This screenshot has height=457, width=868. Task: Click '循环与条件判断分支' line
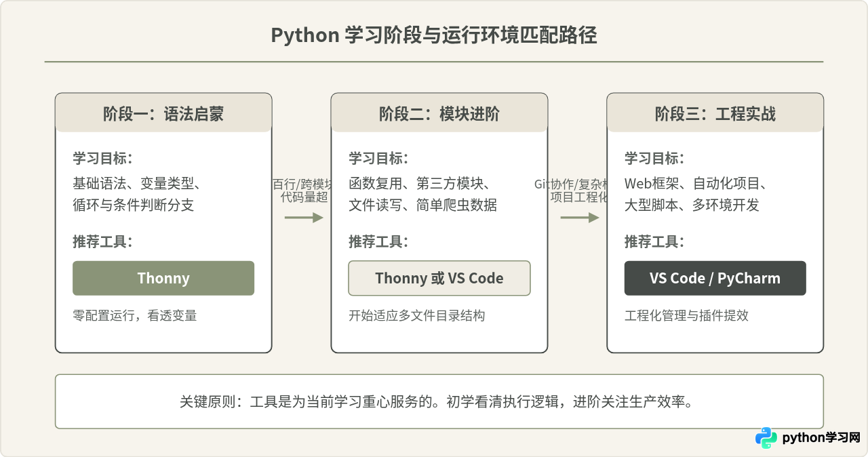point(134,205)
